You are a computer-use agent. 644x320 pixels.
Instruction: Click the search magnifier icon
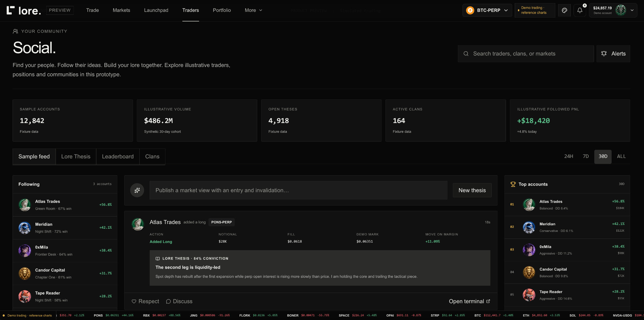(x=466, y=54)
